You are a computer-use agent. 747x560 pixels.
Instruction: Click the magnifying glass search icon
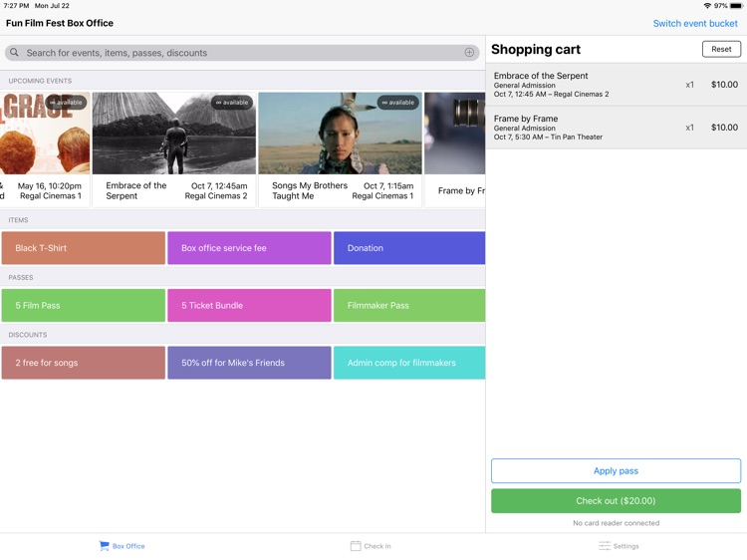coord(14,53)
